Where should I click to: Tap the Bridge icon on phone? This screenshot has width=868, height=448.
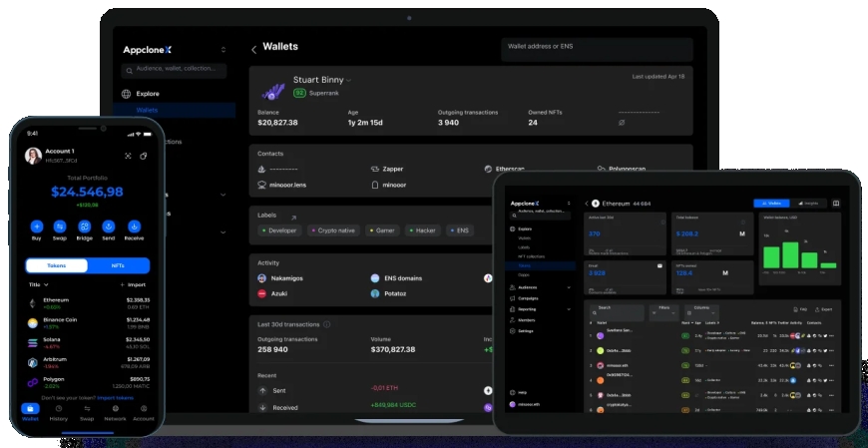click(84, 226)
